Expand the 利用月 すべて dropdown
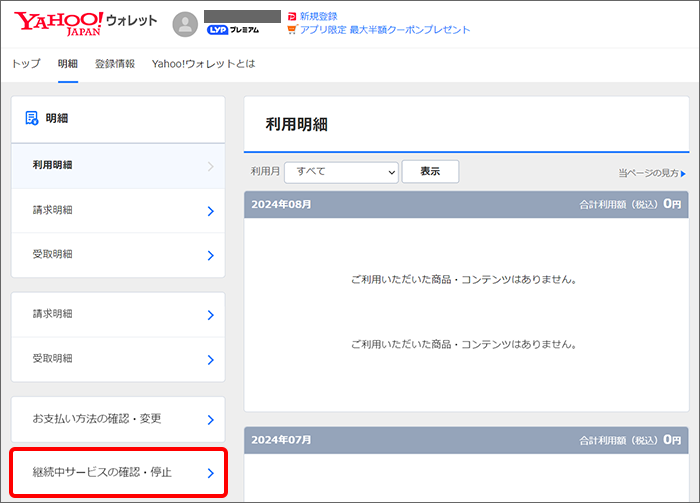The width and height of the screenshot is (700, 503). click(341, 172)
